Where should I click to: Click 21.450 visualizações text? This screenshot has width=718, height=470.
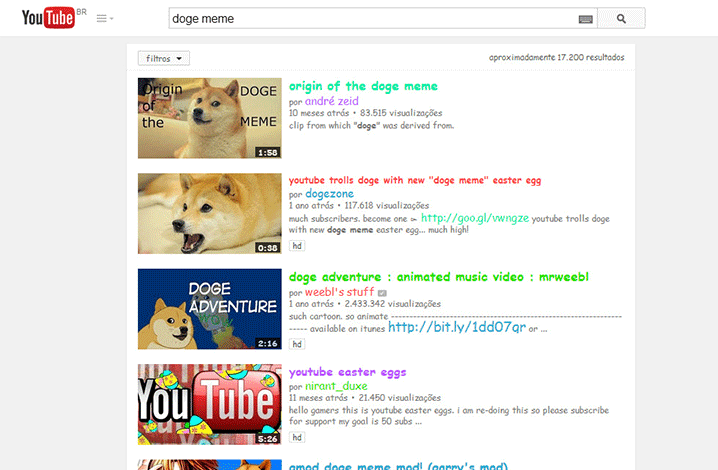(x=400, y=398)
